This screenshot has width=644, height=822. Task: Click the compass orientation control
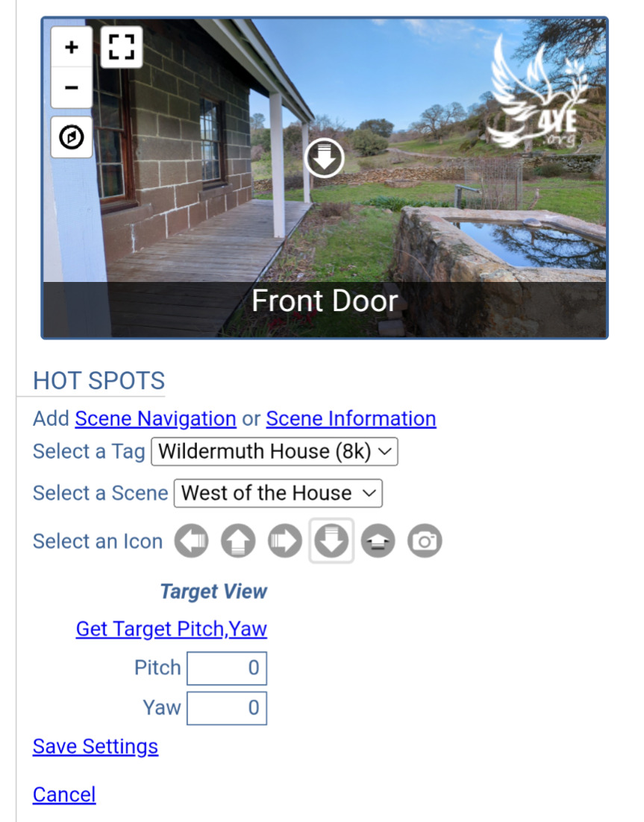72,137
